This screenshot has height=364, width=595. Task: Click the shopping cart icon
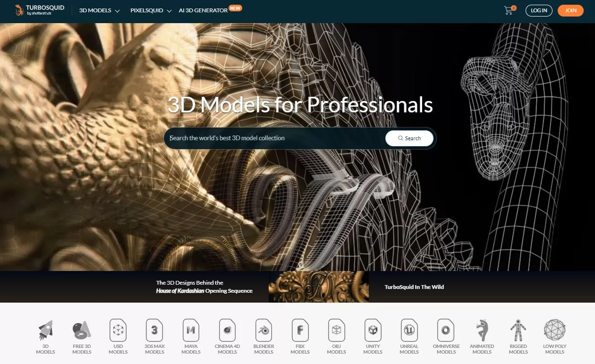coord(509,10)
